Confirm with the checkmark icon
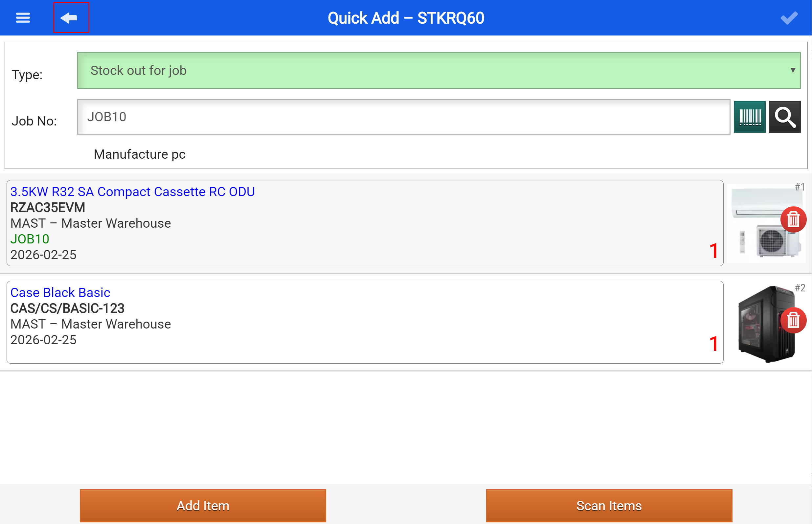This screenshot has width=812, height=524. point(789,18)
